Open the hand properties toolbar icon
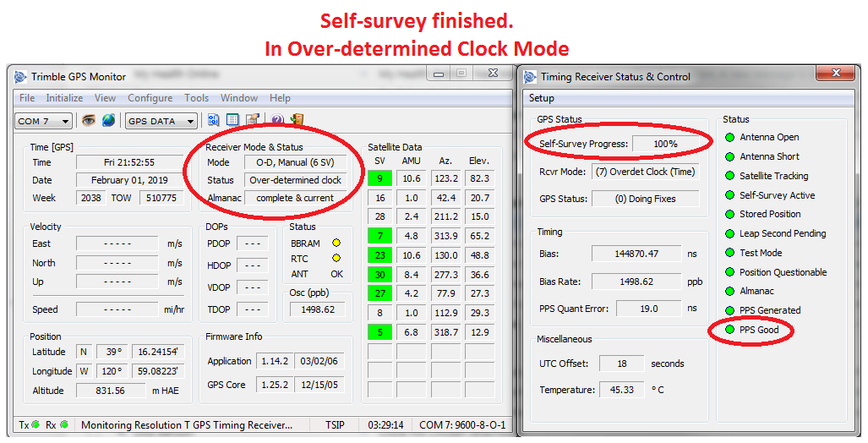 pyautogui.click(x=253, y=120)
